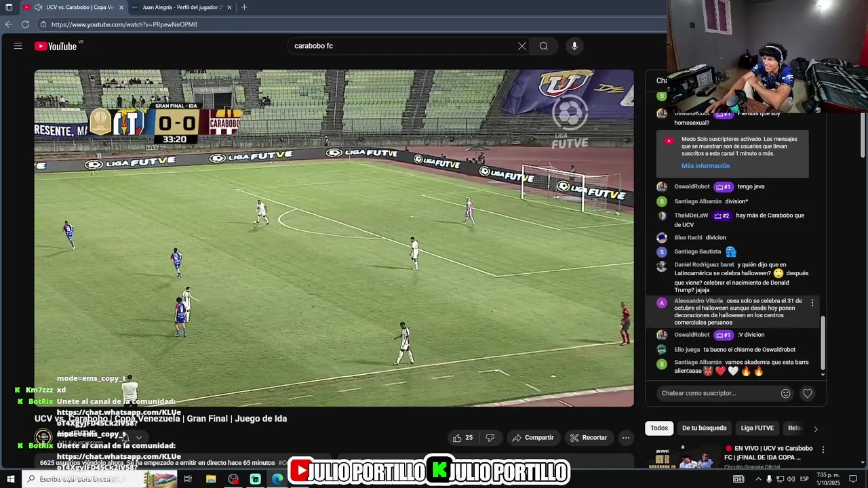Click TheMDeLaW's username in chat

[x=691, y=216]
